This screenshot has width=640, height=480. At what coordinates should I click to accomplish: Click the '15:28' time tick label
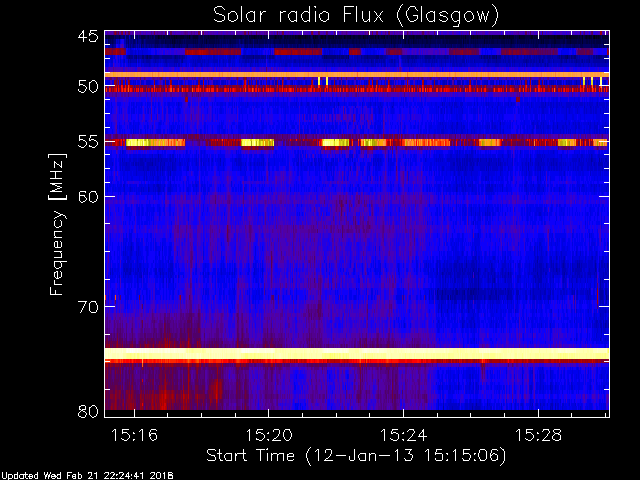[538, 435]
